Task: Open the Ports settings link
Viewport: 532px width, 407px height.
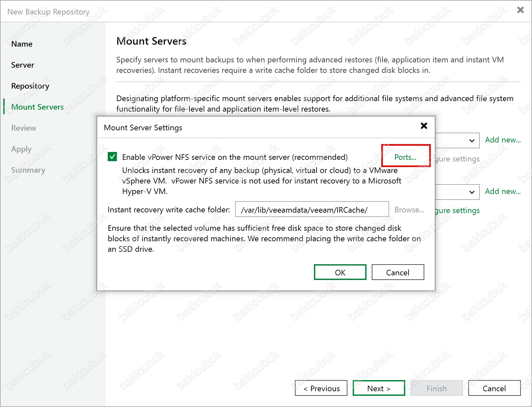Action: 405,157
